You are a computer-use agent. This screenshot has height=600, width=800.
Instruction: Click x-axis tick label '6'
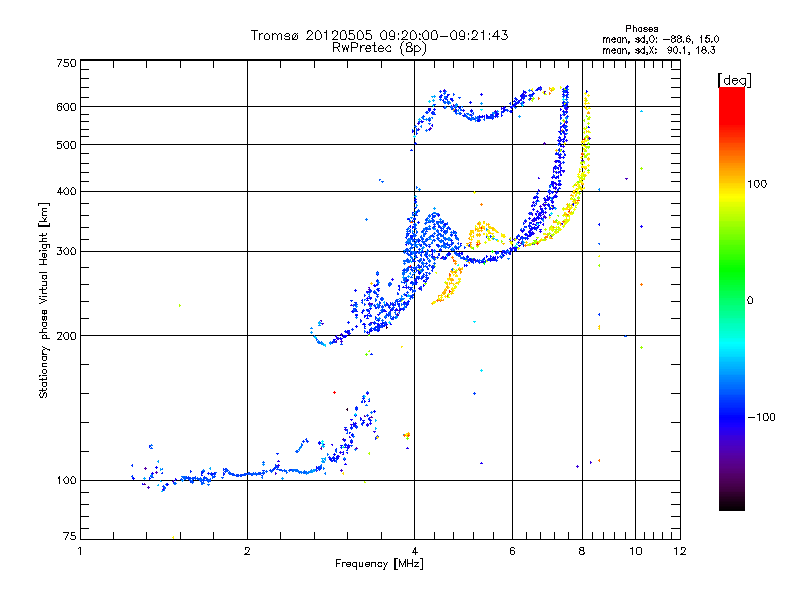(512, 551)
